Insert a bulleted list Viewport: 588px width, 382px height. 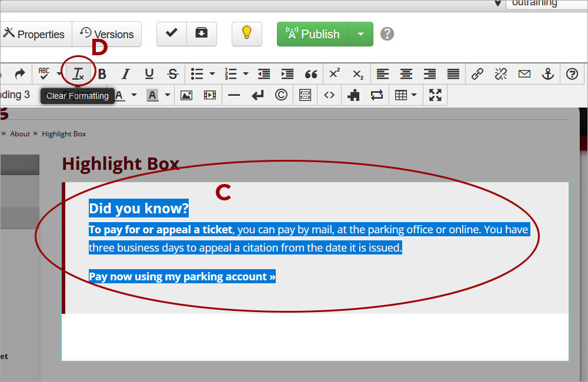coord(197,74)
